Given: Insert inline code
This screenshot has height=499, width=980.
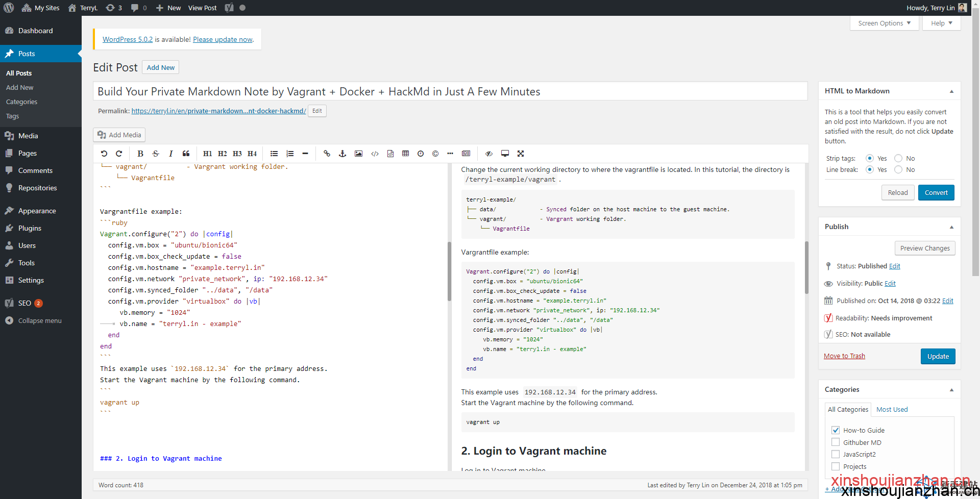Looking at the screenshot, I should [375, 154].
